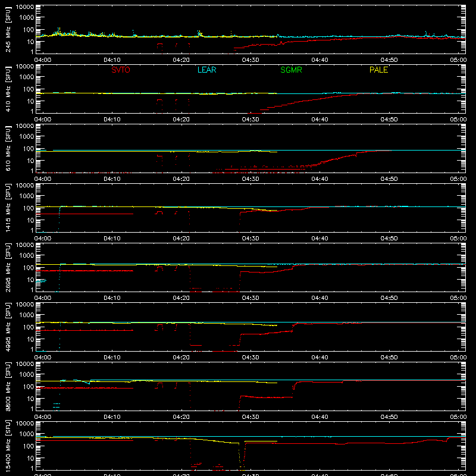Screen dimensions: 476x476
Task: Select the 15400 MHz [SFU] axis title
Action: [8, 446]
